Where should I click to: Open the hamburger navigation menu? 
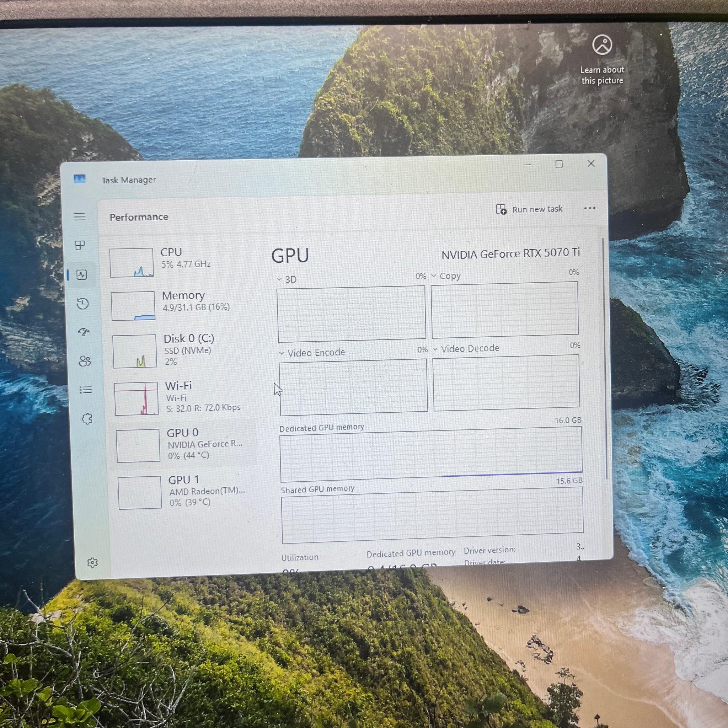80,217
